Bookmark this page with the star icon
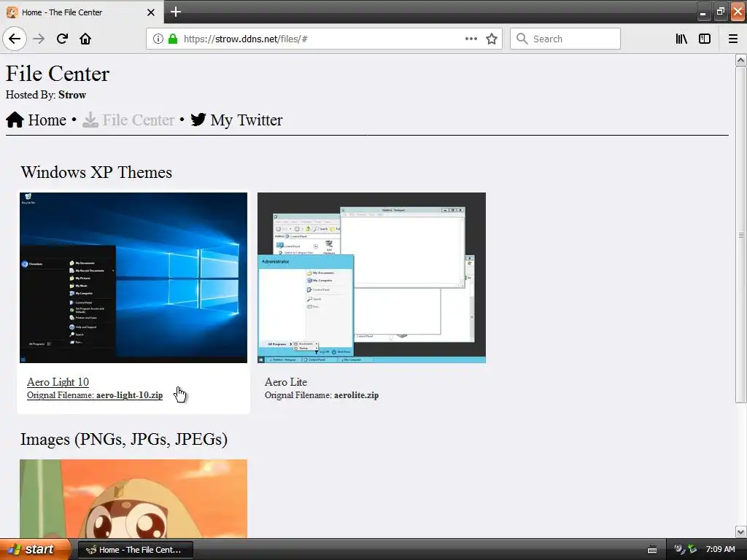This screenshot has width=747, height=560. [x=492, y=39]
